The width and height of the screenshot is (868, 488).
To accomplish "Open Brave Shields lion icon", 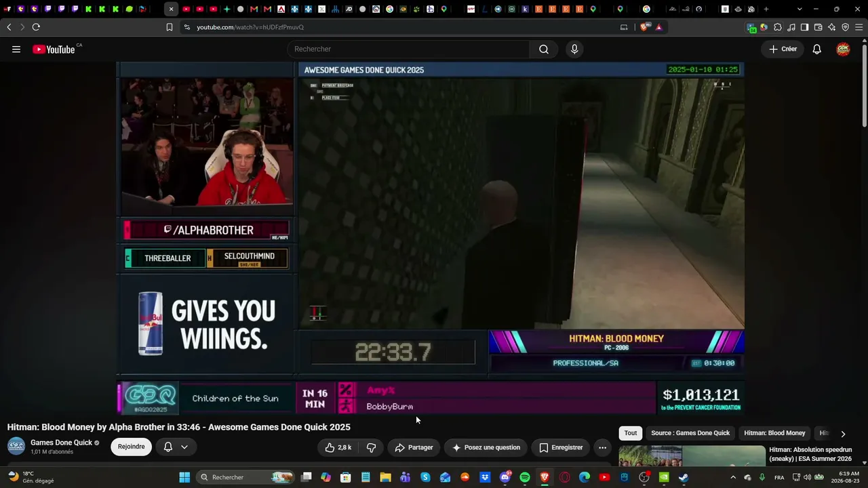I will (644, 27).
